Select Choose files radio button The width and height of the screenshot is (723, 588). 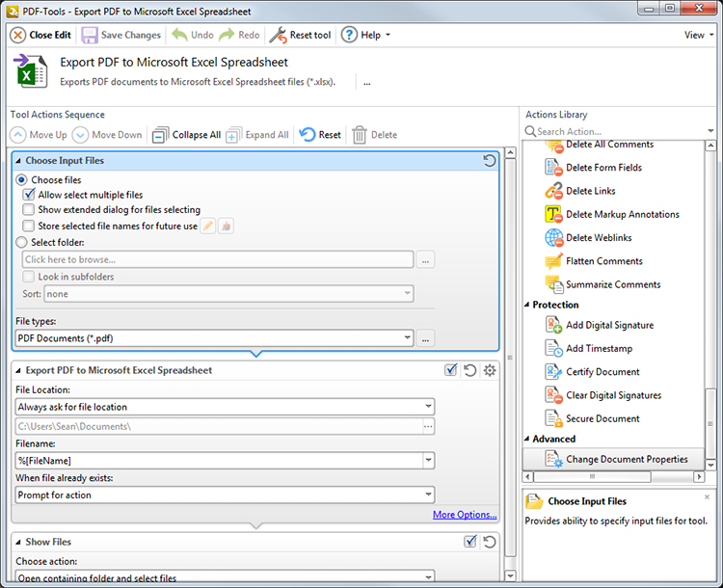(x=21, y=180)
